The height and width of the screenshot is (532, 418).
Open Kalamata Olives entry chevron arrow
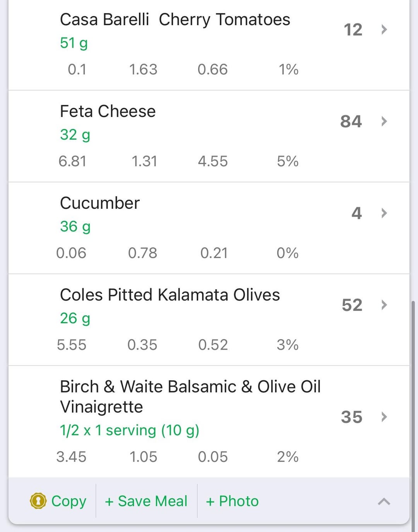click(x=384, y=305)
